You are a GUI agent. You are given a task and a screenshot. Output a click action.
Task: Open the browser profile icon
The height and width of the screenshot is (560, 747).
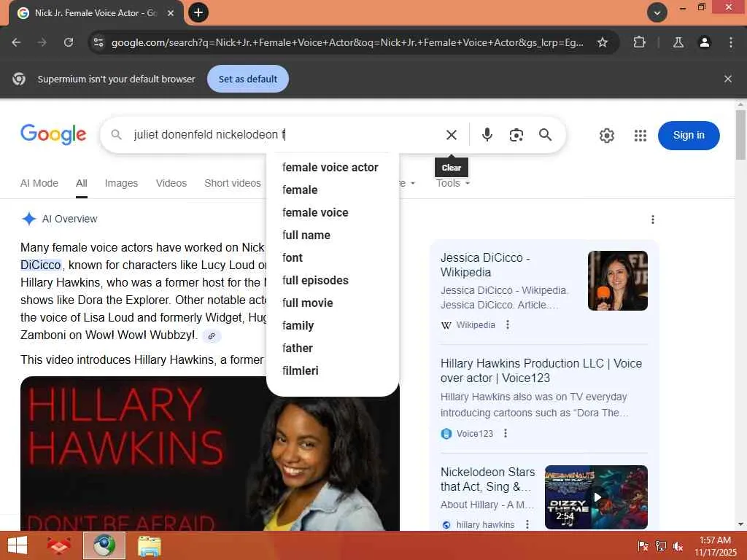[704, 42]
